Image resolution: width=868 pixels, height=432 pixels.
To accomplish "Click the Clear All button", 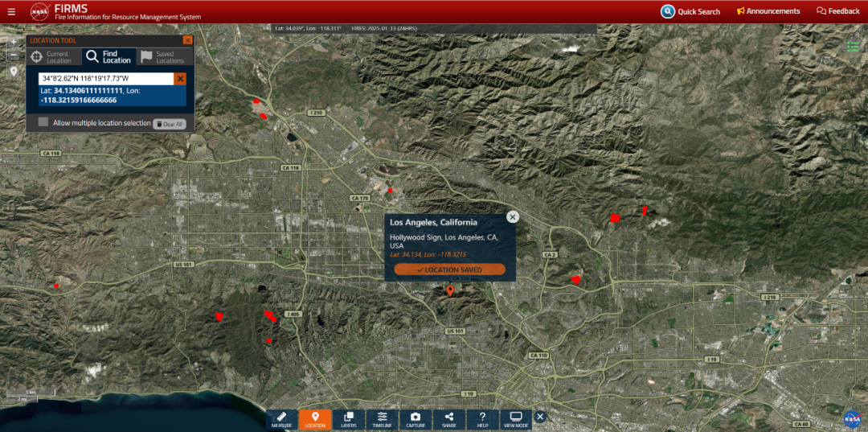I will 170,124.
